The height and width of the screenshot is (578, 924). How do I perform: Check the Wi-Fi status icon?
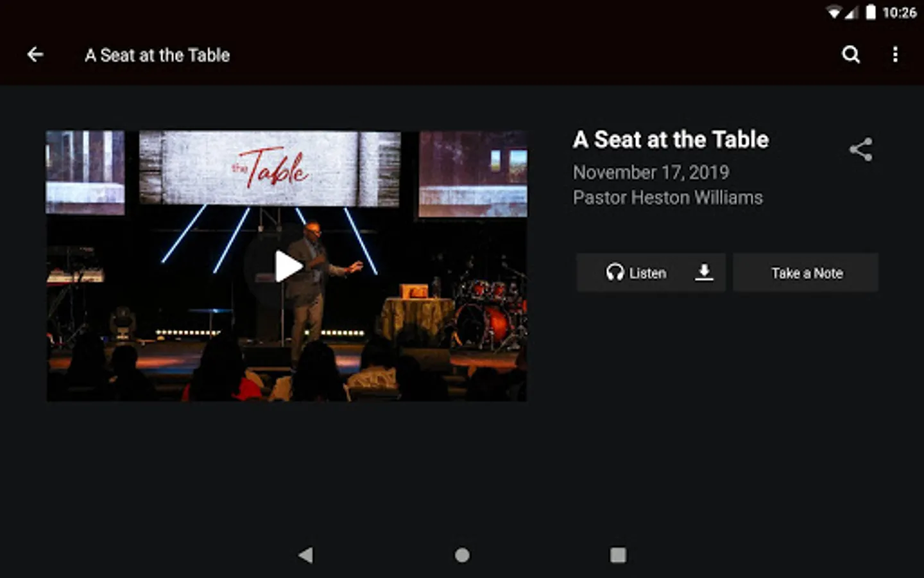pyautogui.click(x=834, y=12)
